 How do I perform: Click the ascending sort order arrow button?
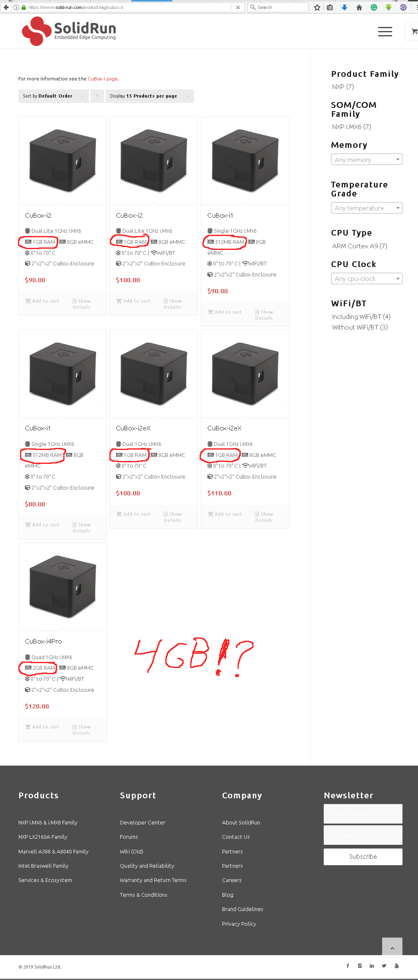(97, 96)
